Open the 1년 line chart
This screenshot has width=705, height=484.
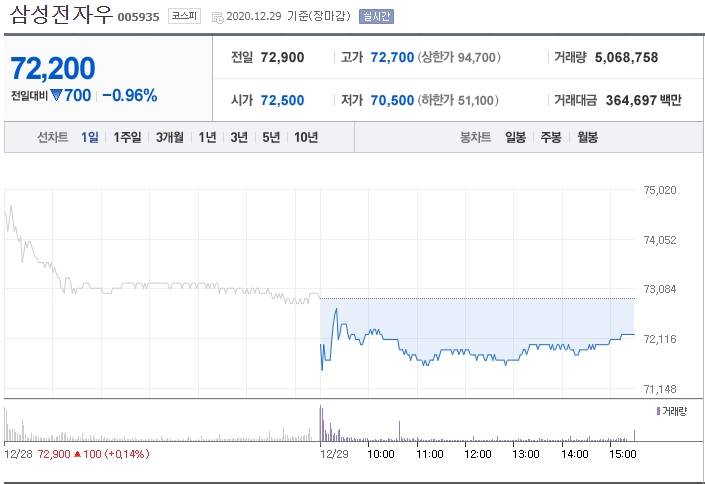tap(207, 137)
